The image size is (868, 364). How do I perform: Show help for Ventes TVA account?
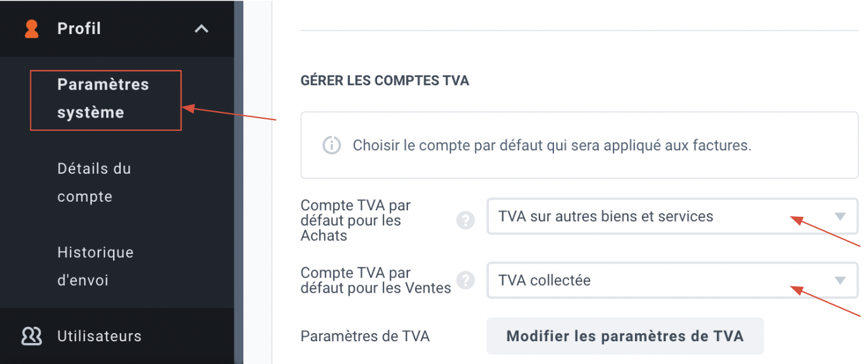coord(466,280)
